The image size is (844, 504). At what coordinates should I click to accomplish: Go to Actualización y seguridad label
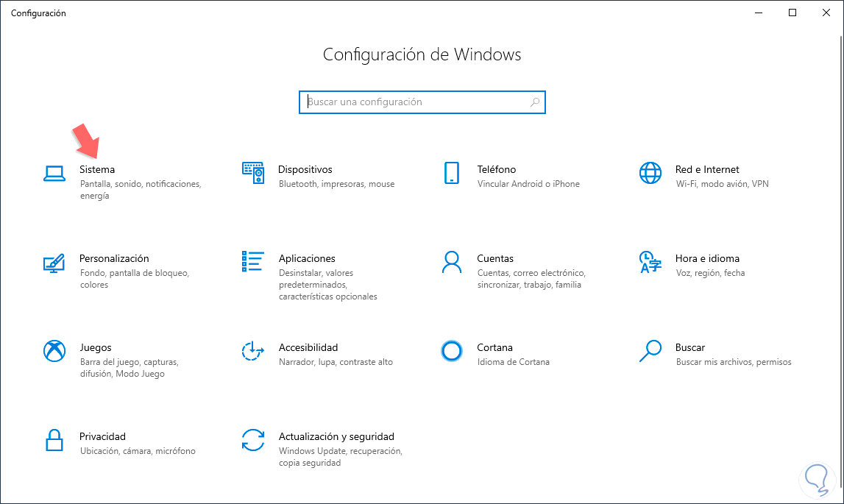coord(336,436)
